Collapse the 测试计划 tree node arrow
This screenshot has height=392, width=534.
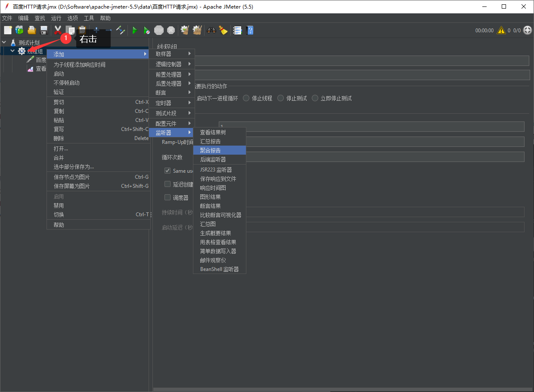(4, 43)
